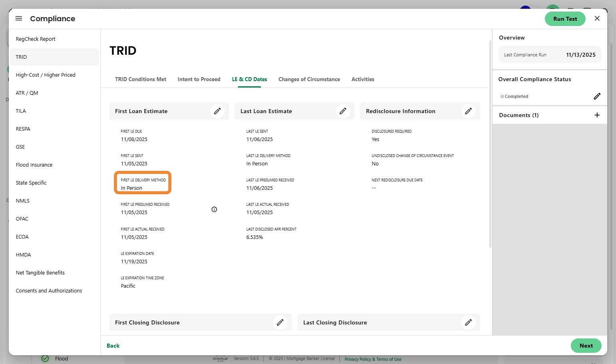The height and width of the screenshot is (364, 616).
Task: Edit the Last Loan Estimate section
Action: click(x=343, y=111)
